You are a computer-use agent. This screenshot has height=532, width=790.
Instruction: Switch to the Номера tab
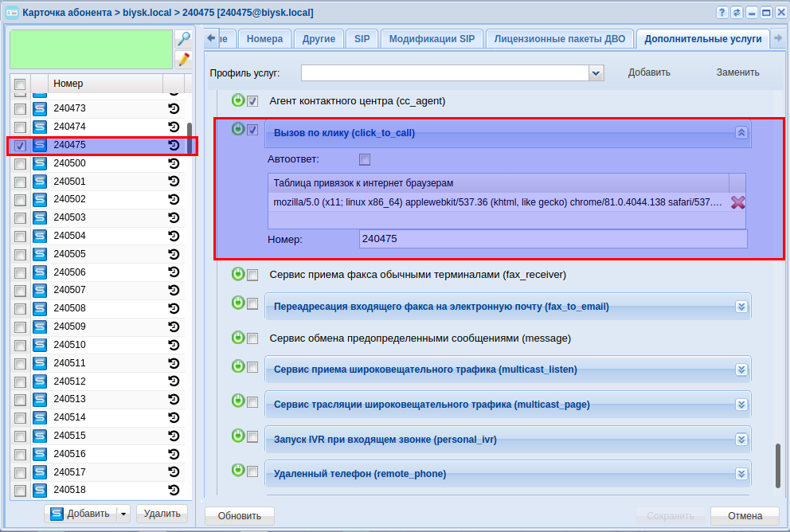(264, 39)
